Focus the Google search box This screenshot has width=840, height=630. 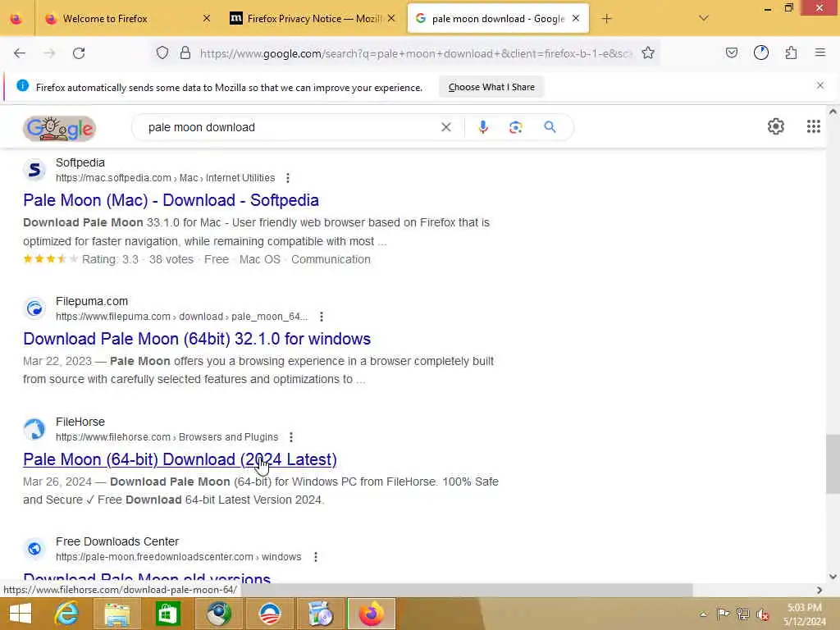[290, 127]
